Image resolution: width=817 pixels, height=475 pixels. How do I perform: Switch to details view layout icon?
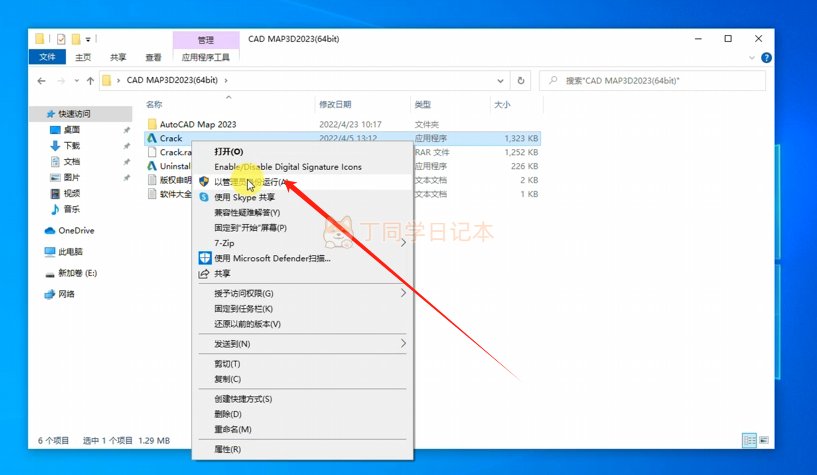749,441
